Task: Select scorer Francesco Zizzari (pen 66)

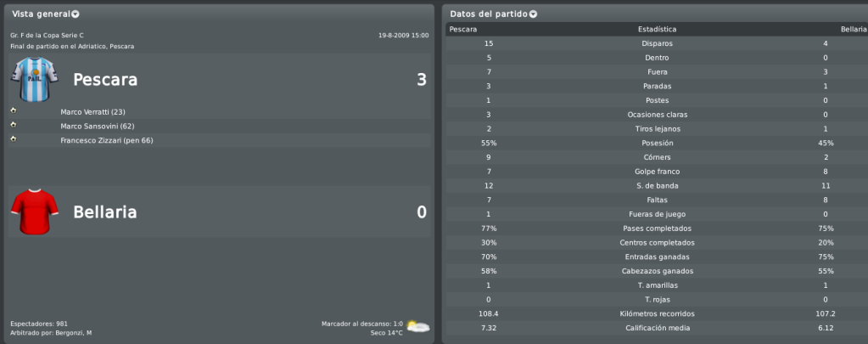Action: (107, 141)
